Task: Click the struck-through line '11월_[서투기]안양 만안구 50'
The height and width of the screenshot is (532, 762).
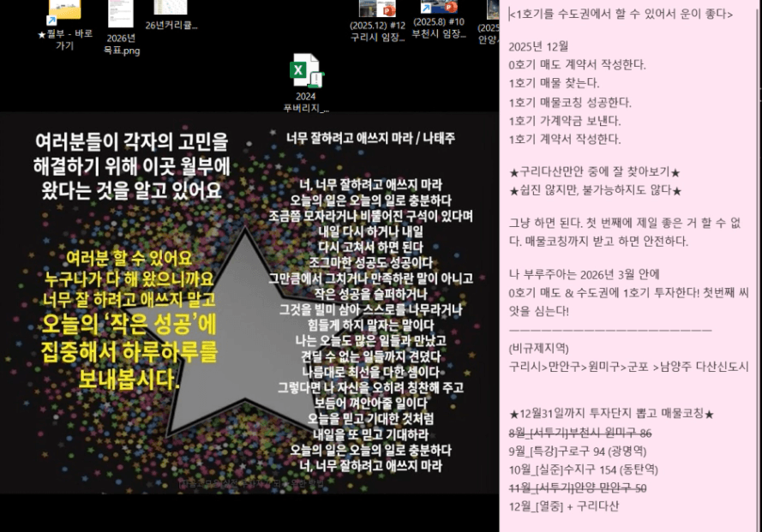Action: (578, 488)
